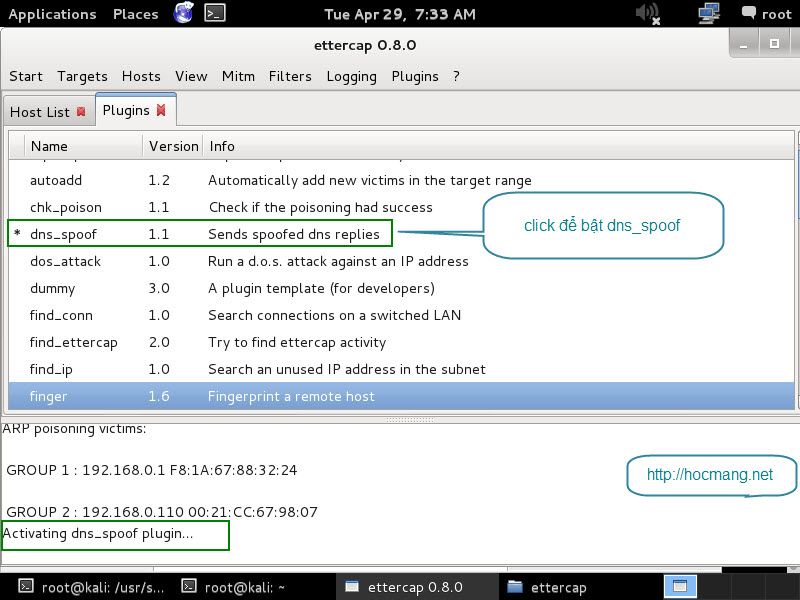
Task: Select the chk_poison plugin row
Action: point(401,207)
